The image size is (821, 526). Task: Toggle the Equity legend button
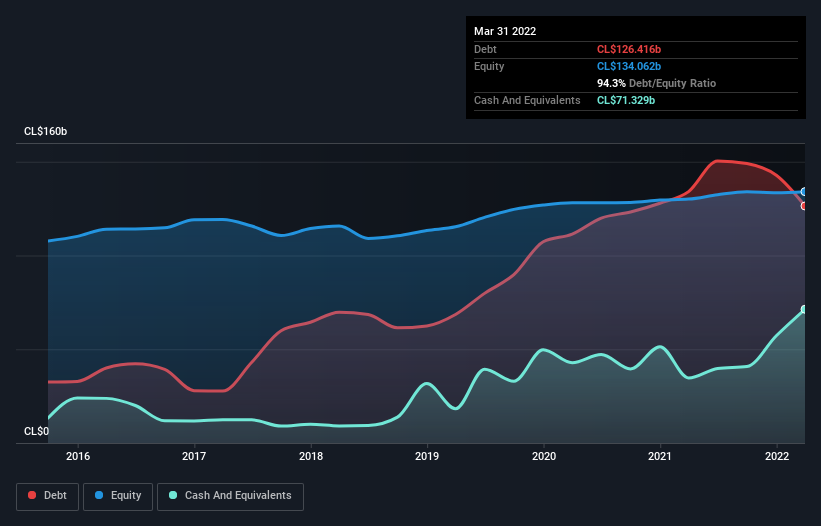tap(118, 496)
